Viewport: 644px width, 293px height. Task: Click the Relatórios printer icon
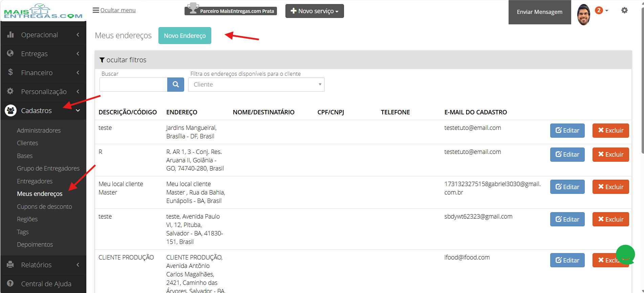(x=10, y=265)
